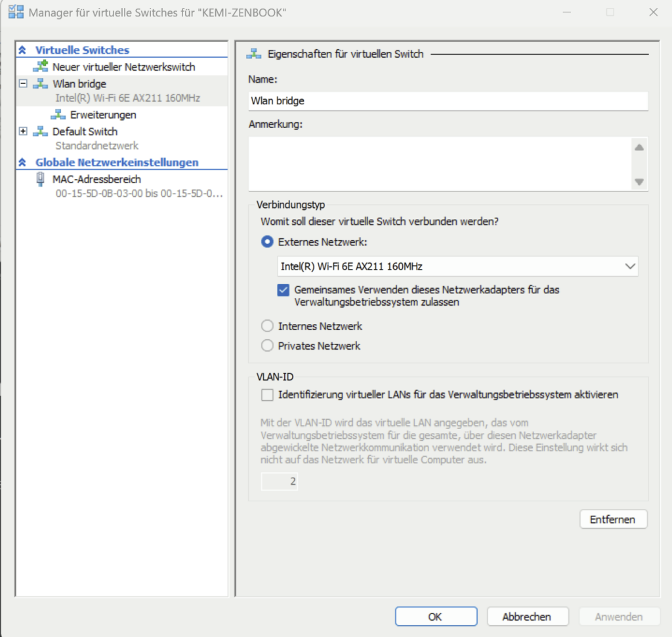Click the Entfernen button
This screenshot has height=637, width=672.
[x=613, y=519]
